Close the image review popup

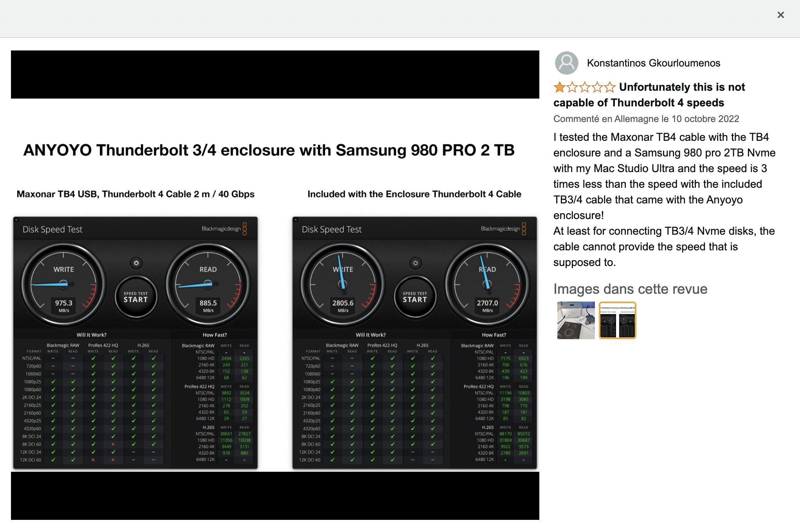(x=780, y=15)
